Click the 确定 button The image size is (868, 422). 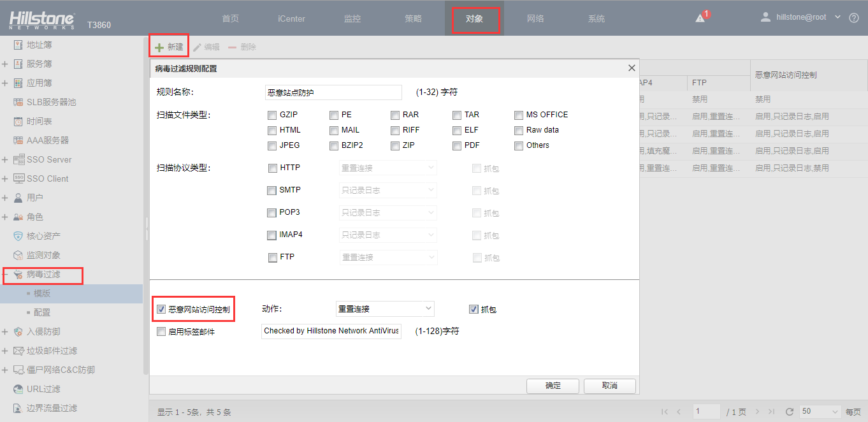(x=553, y=386)
